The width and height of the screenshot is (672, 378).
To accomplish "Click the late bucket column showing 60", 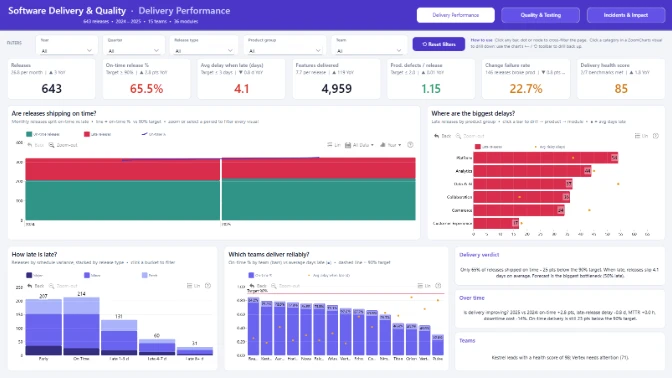I will coord(157,347).
